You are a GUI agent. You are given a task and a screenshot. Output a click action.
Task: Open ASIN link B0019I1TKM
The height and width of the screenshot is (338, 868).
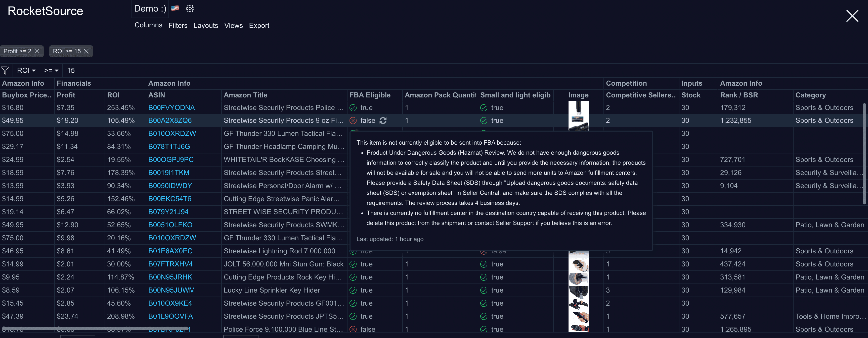tap(169, 173)
